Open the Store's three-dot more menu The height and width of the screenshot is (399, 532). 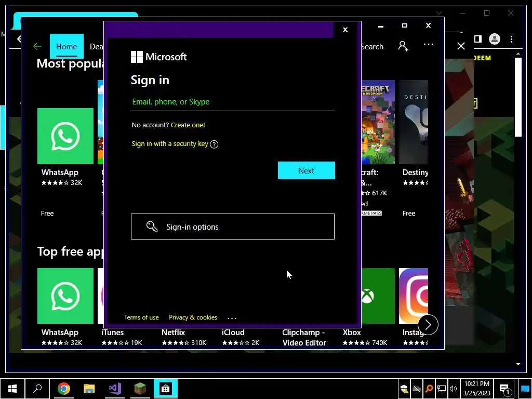[x=429, y=44]
